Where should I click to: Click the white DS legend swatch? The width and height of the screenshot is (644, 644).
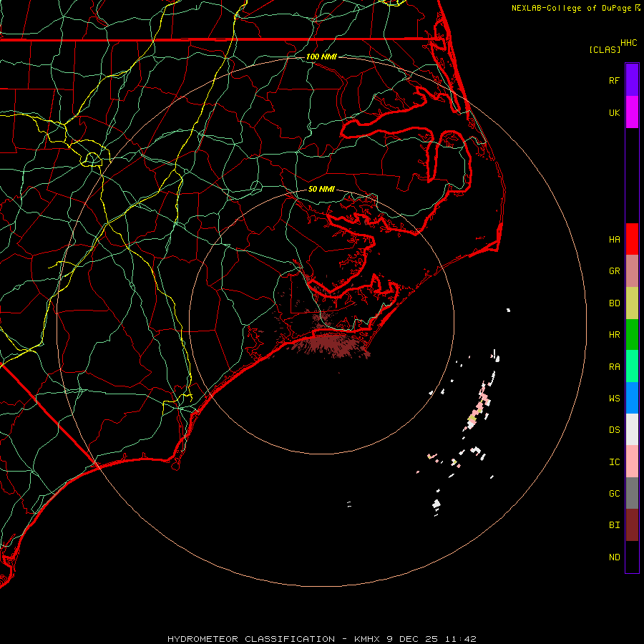(632, 429)
